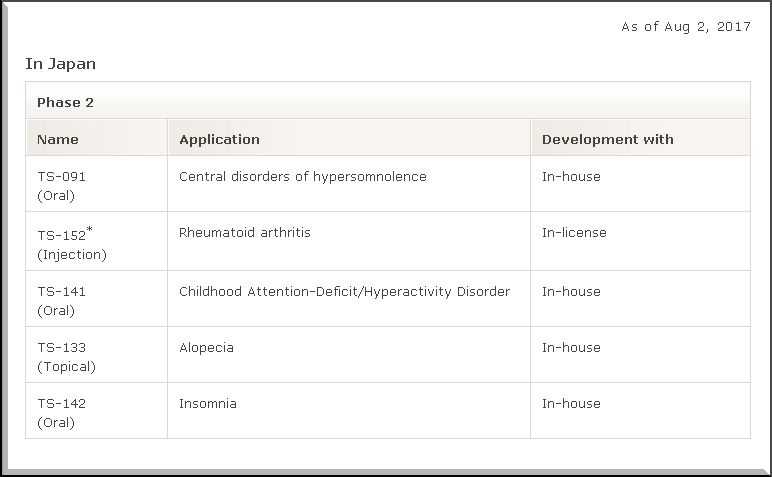Click the "Development with" column header

607,139
